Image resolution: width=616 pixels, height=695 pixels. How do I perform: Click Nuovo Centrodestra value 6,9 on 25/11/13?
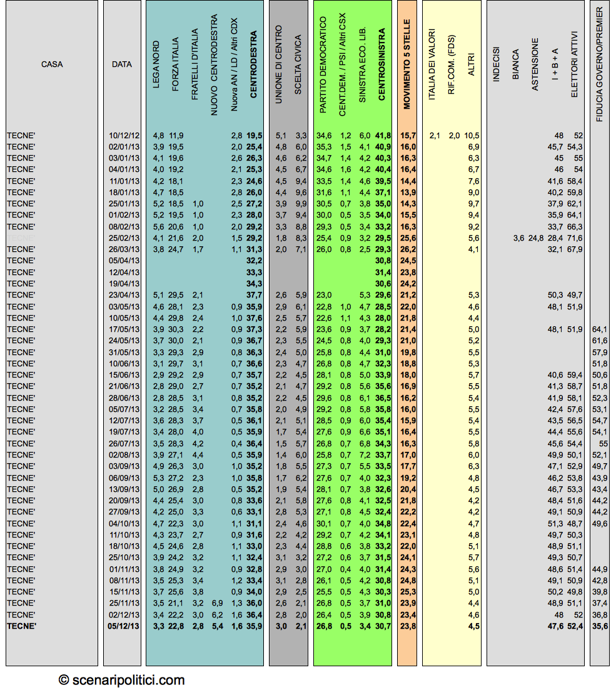click(x=217, y=603)
